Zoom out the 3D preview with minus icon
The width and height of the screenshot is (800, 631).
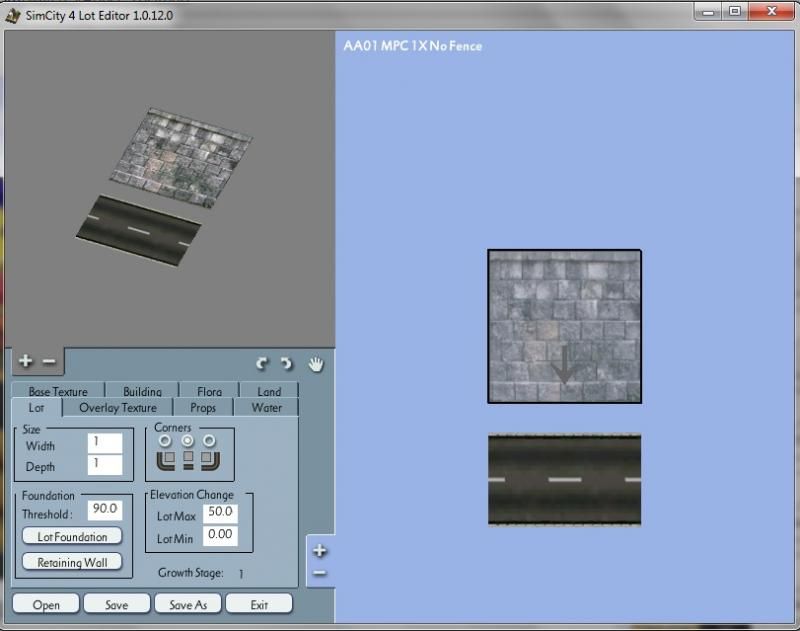(x=49, y=362)
